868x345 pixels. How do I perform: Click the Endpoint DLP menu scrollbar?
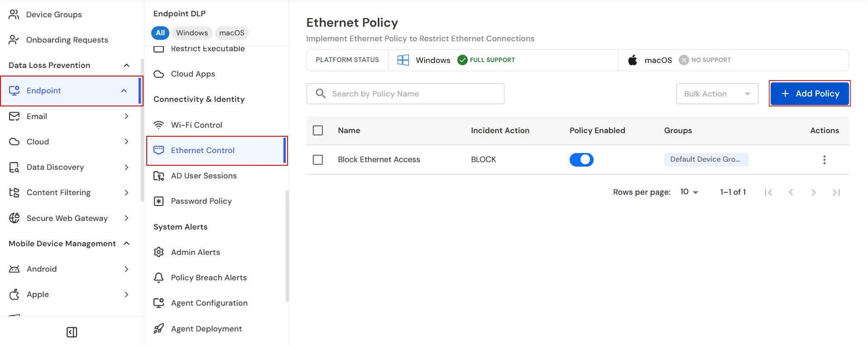point(287,246)
